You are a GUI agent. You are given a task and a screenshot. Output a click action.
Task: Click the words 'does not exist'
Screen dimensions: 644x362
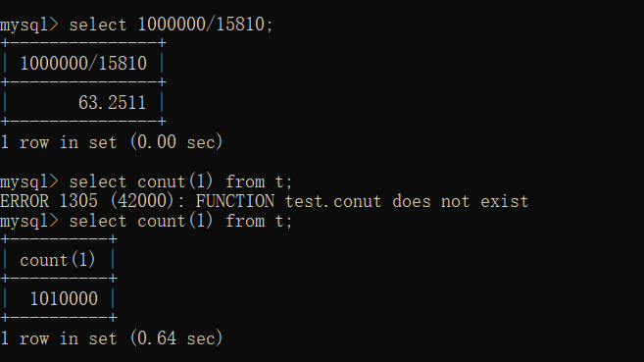tap(461, 201)
